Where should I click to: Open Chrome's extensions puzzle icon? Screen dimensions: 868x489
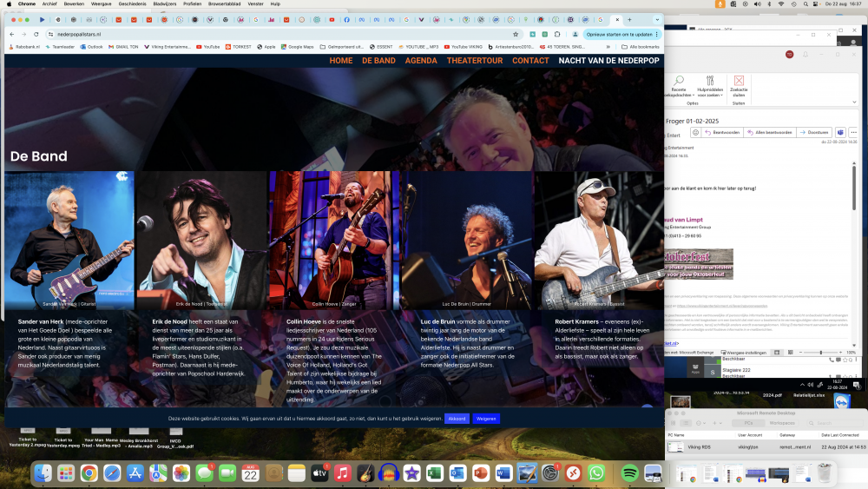coord(557,35)
